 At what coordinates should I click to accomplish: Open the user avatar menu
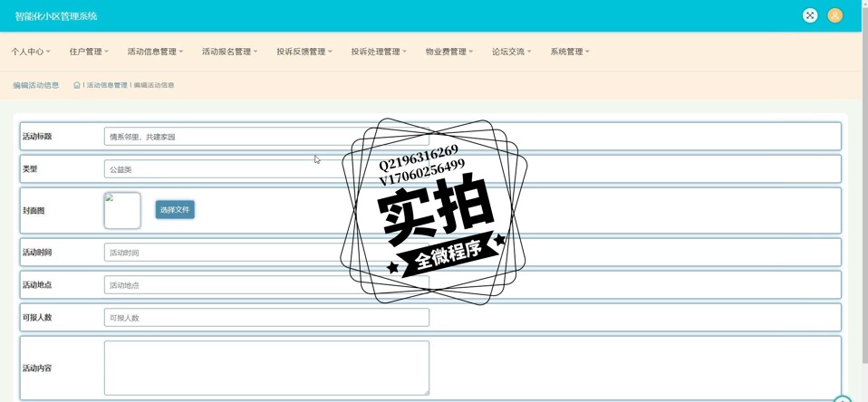point(834,15)
